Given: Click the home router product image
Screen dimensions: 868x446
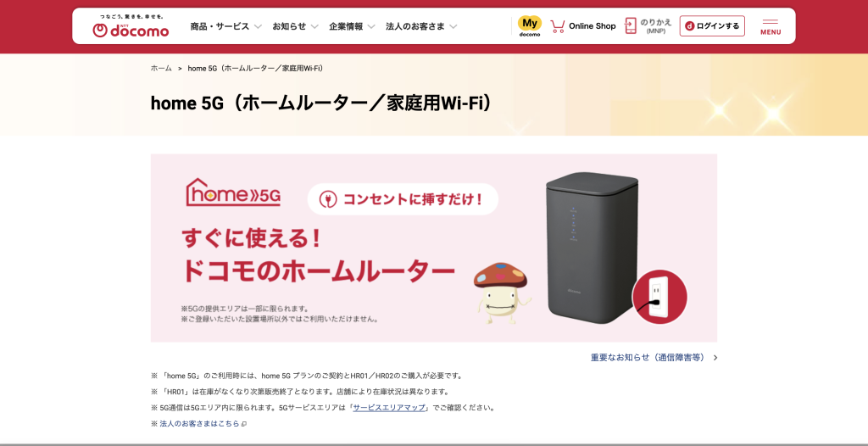Looking at the screenshot, I should pos(592,248).
